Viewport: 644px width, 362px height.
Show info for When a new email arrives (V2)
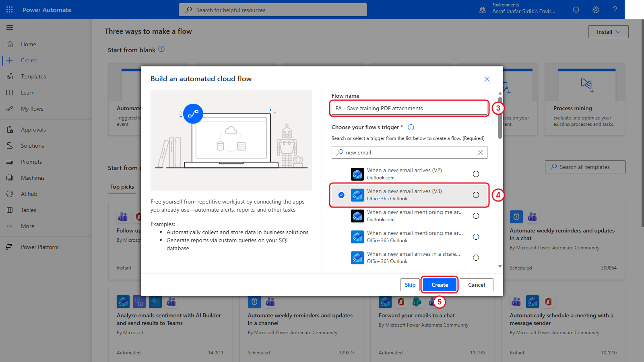[476, 174]
